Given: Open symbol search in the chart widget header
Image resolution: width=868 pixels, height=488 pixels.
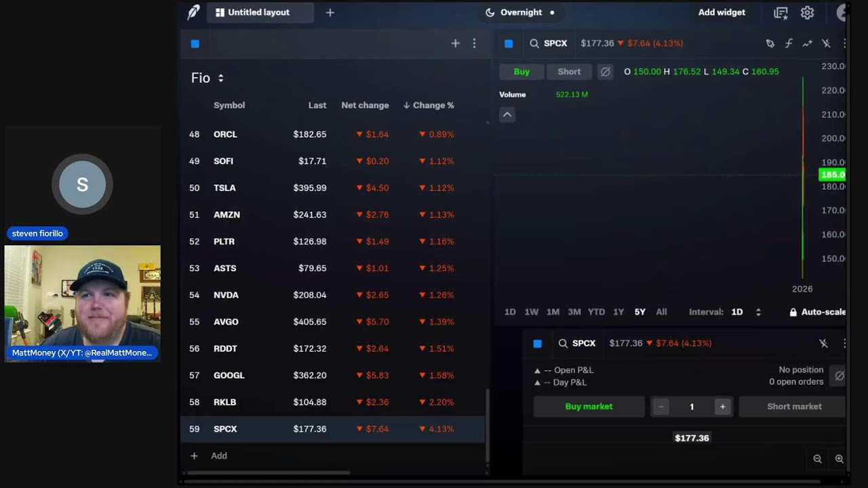Looking at the screenshot, I should tap(534, 43).
